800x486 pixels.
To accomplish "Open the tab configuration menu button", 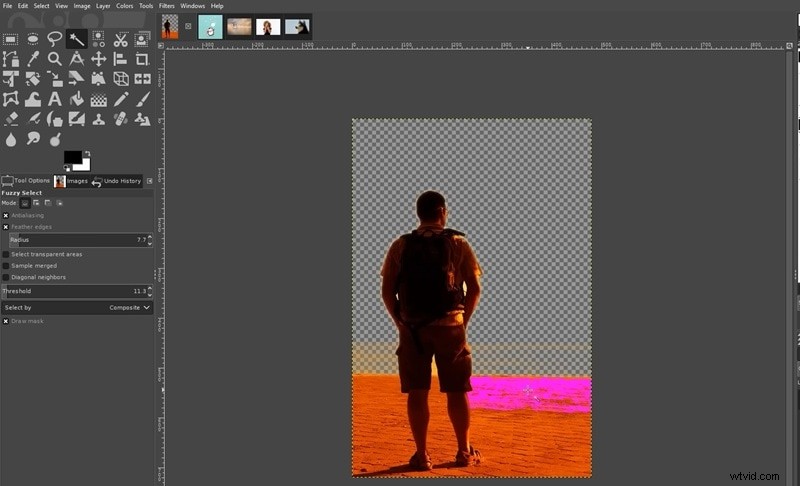I will pos(149,181).
